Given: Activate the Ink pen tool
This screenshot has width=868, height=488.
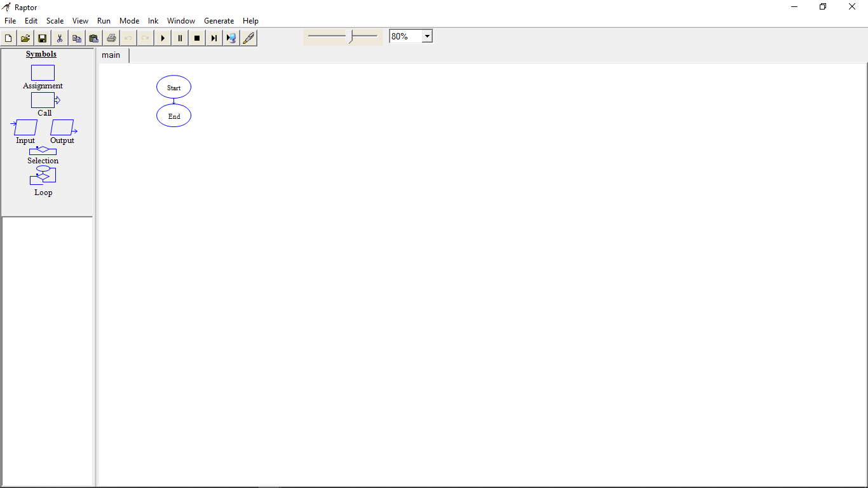Looking at the screenshot, I should point(248,37).
